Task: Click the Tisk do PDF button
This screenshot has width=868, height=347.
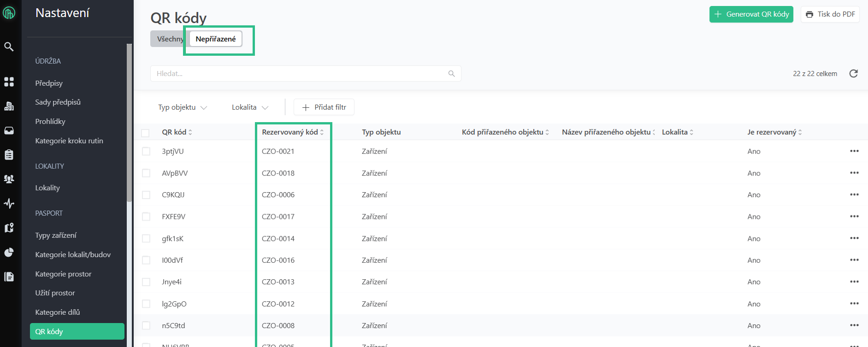Action: point(830,14)
